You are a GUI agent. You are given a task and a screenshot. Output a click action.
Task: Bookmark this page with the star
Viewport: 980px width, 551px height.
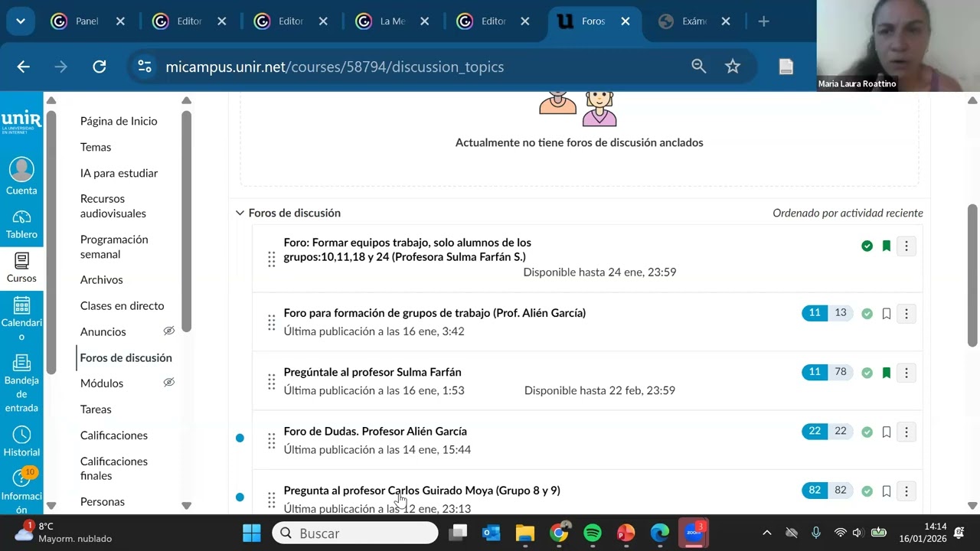point(733,67)
